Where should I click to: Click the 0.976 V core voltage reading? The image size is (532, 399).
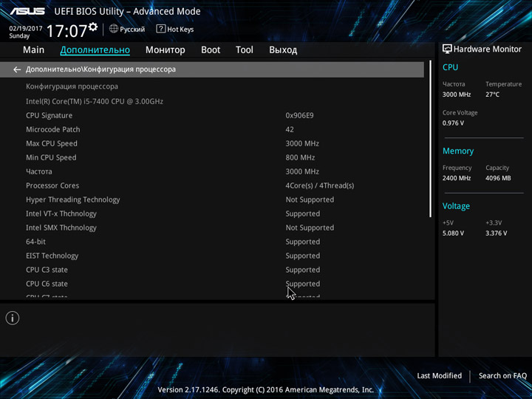pyautogui.click(x=453, y=123)
